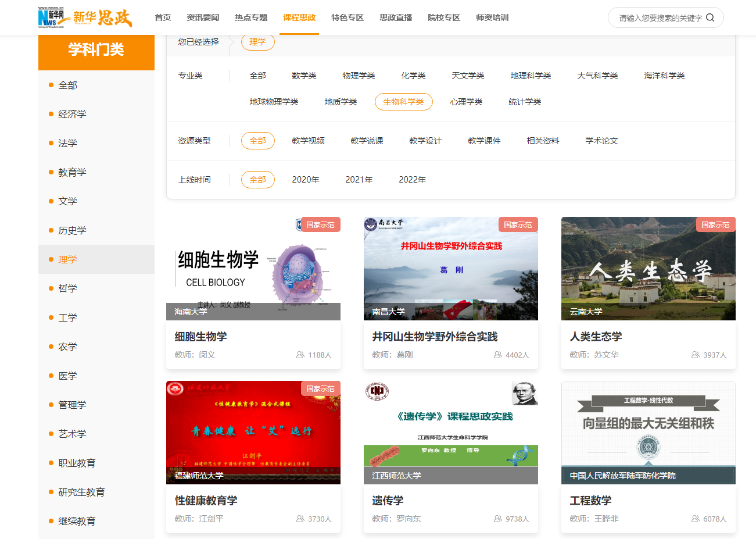
Task: Select 工学 in the subject sidebar
Action: pyautogui.click(x=67, y=317)
